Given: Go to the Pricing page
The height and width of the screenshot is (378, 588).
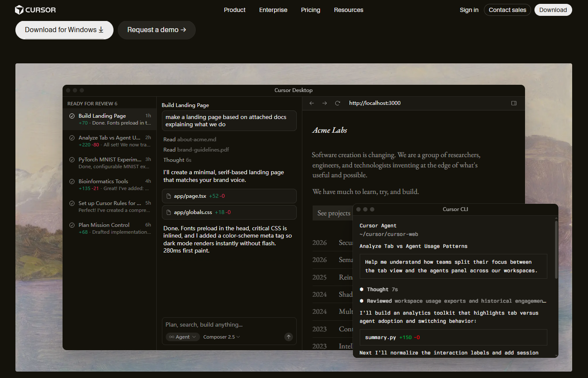Looking at the screenshot, I should 310,10.
